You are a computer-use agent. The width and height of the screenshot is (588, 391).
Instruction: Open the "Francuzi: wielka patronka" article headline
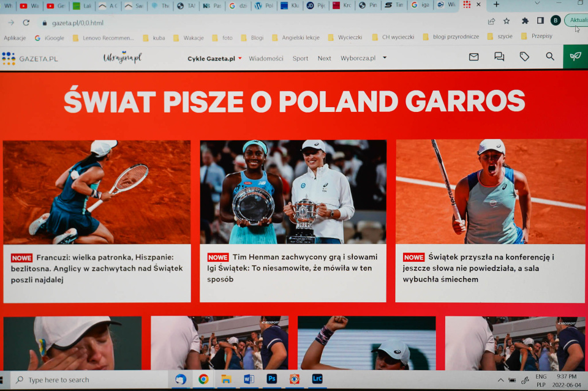point(97,269)
